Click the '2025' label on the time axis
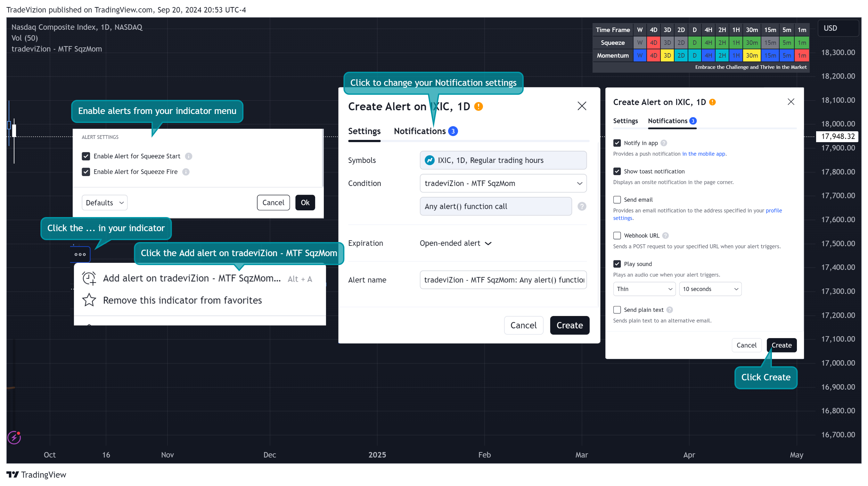 377,455
